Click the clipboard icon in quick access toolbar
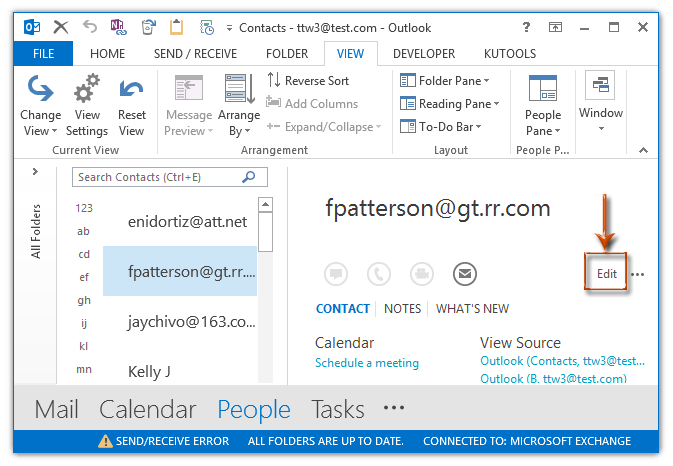 coord(176,27)
